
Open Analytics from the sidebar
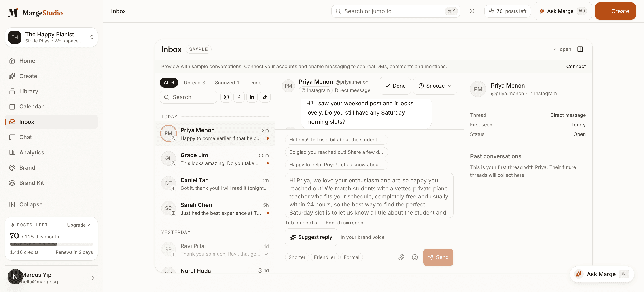[51, 152]
